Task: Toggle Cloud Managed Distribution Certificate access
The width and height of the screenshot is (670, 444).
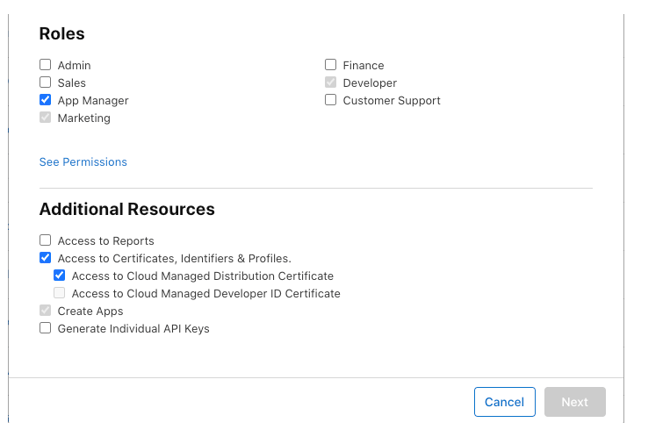Action: click(x=59, y=275)
